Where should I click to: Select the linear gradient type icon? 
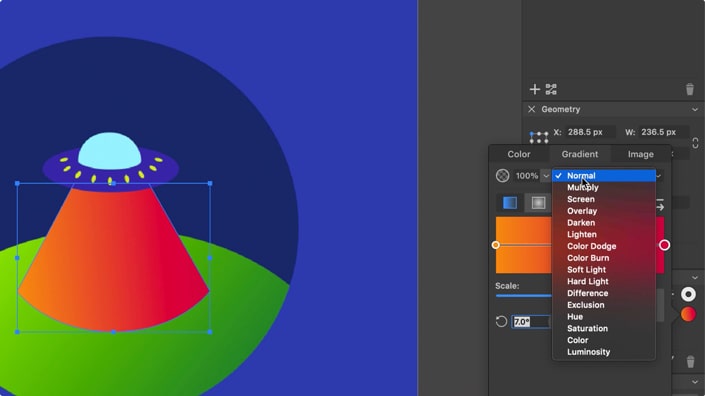510,203
